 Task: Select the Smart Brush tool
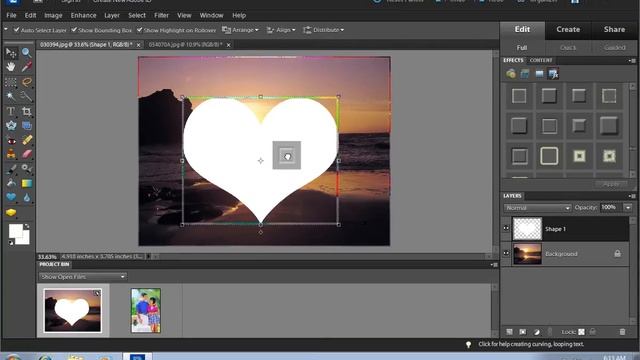click(27, 169)
